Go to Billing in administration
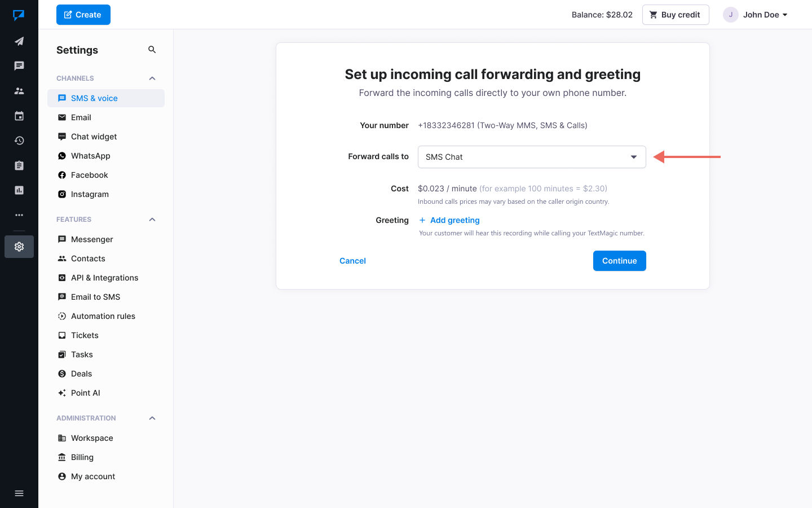This screenshot has height=508, width=812. click(x=82, y=457)
